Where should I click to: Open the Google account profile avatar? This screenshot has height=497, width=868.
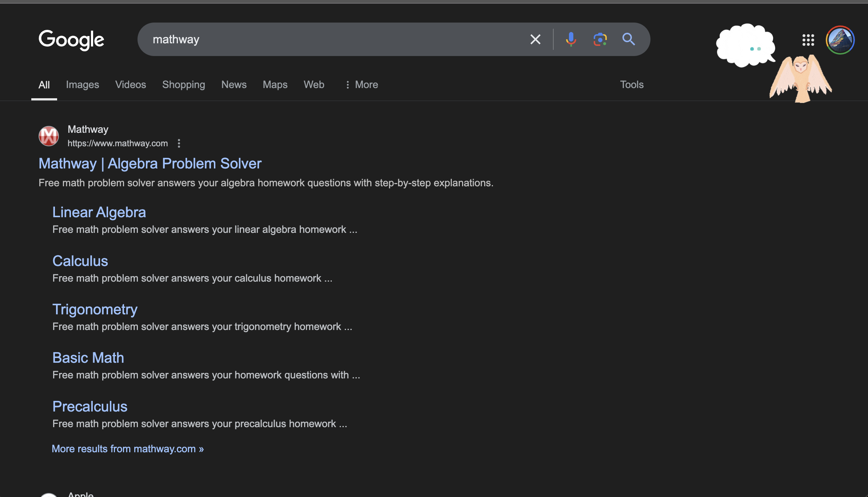(x=840, y=40)
